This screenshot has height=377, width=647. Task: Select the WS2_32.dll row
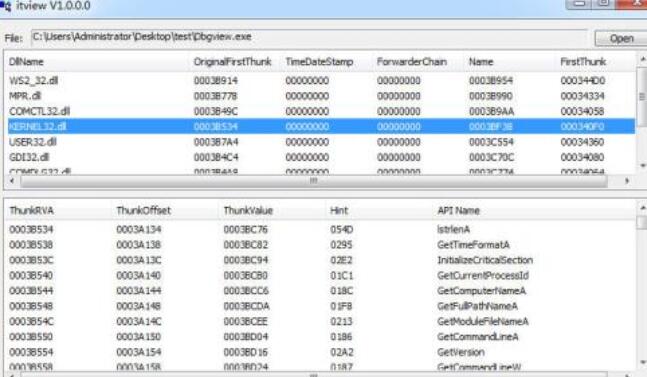(321, 80)
